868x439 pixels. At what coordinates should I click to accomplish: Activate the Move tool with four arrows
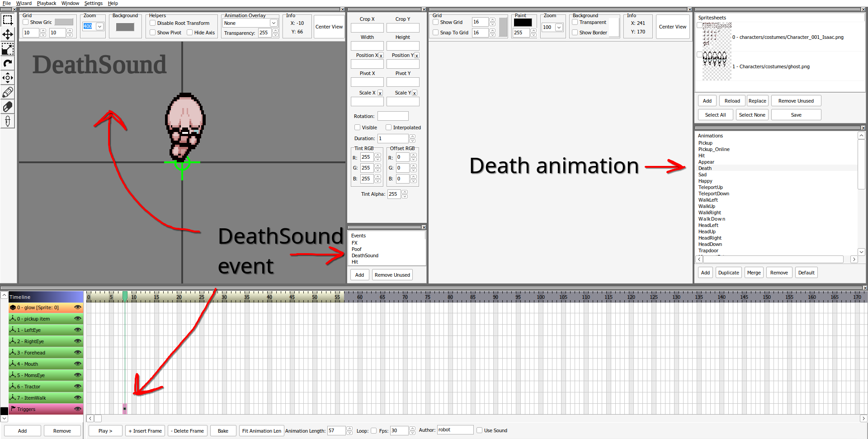[x=8, y=34]
